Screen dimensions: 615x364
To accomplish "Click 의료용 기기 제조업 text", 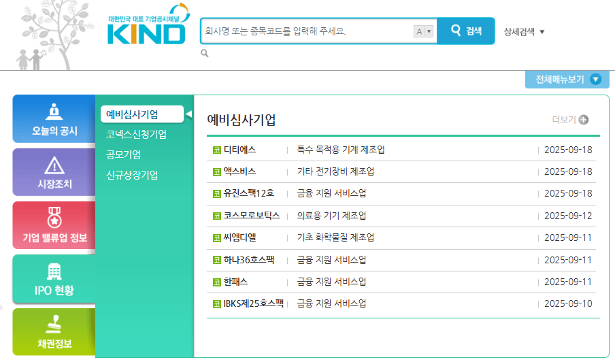I will 331,216.
